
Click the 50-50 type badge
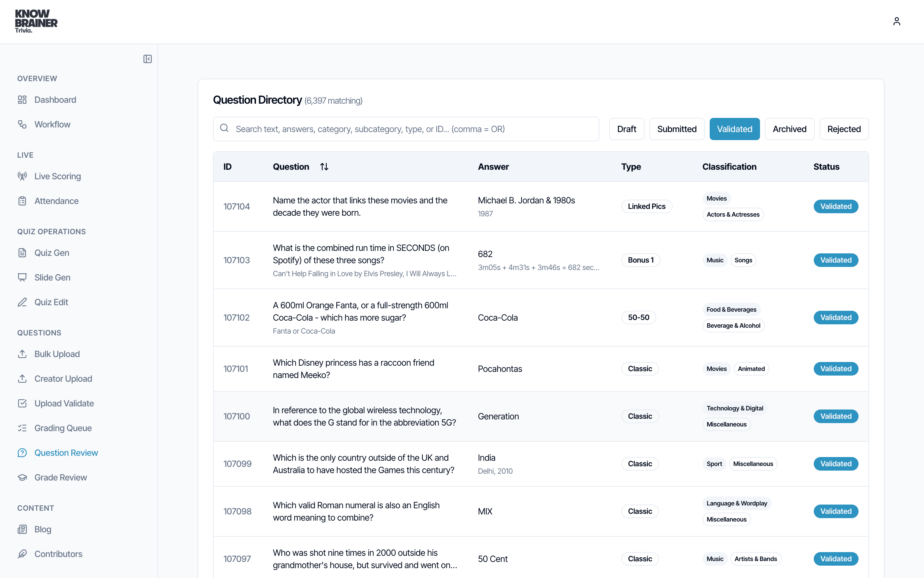click(638, 317)
